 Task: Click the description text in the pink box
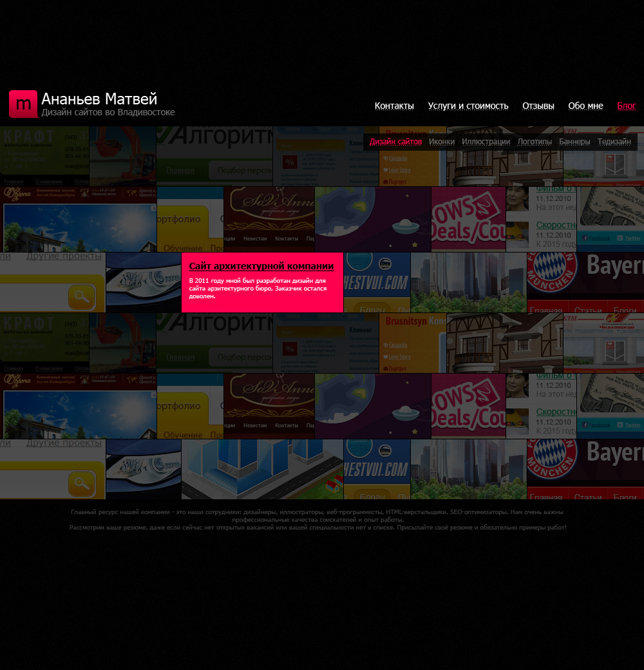click(x=258, y=289)
